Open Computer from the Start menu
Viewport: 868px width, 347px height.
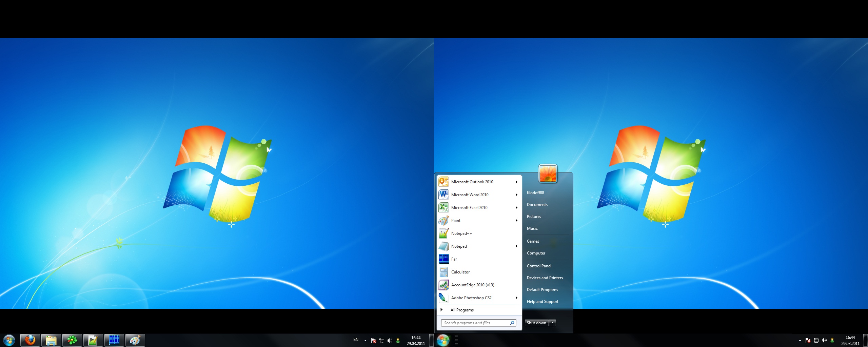tap(536, 253)
